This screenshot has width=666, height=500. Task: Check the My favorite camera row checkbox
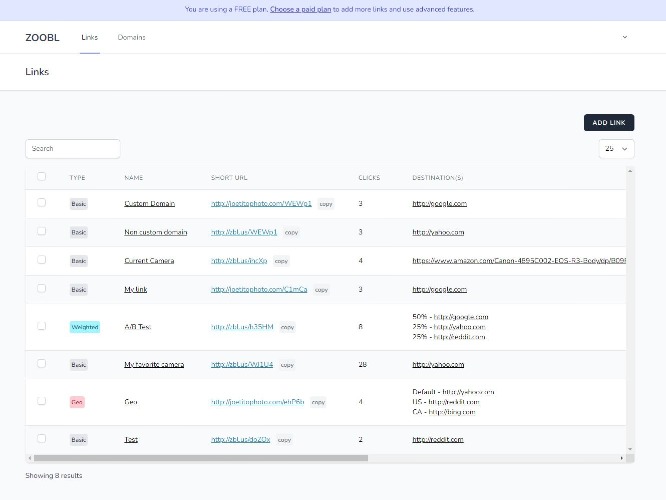tap(41, 364)
